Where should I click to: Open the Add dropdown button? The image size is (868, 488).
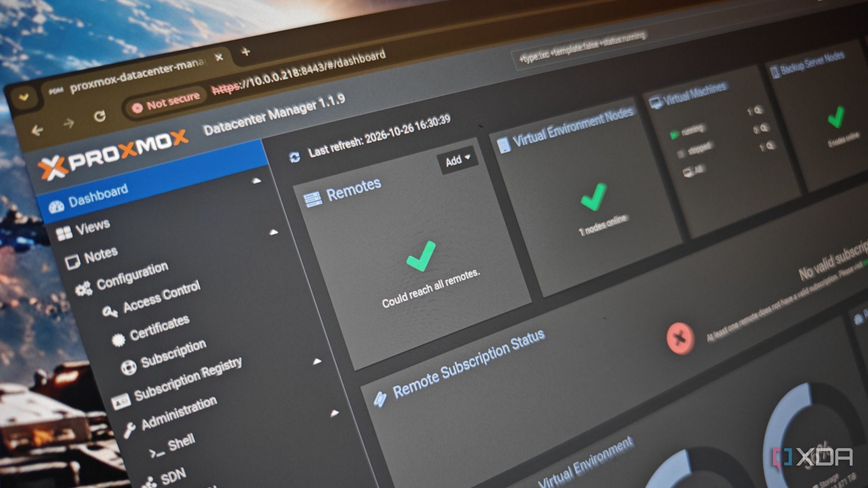pyautogui.click(x=458, y=160)
